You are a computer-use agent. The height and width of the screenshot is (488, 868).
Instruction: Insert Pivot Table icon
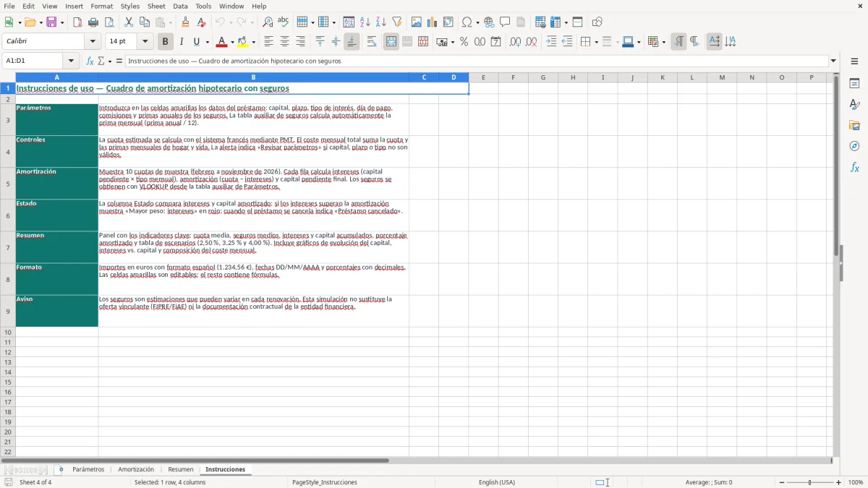pos(448,22)
